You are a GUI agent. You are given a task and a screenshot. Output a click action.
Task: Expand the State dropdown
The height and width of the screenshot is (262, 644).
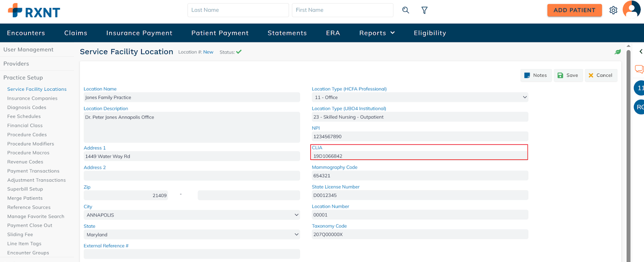(192, 235)
